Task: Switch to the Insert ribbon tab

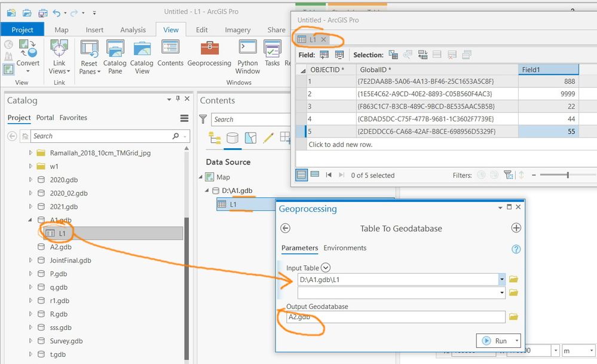Action: (94, 30)
